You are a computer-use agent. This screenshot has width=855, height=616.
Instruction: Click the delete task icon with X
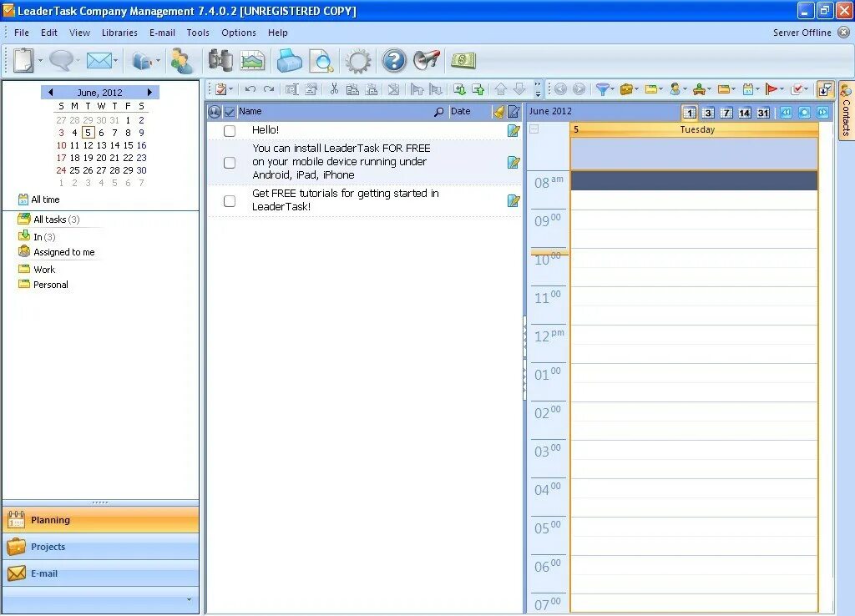393,89
